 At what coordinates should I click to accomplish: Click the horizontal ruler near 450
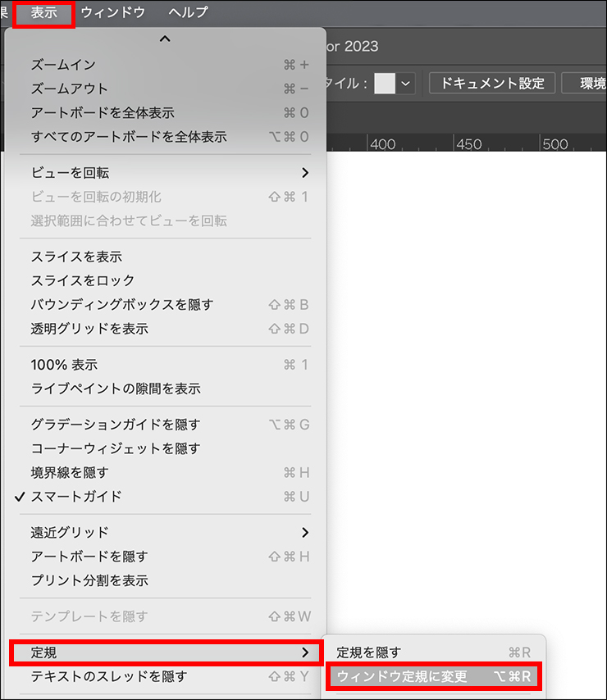[468, 144]
